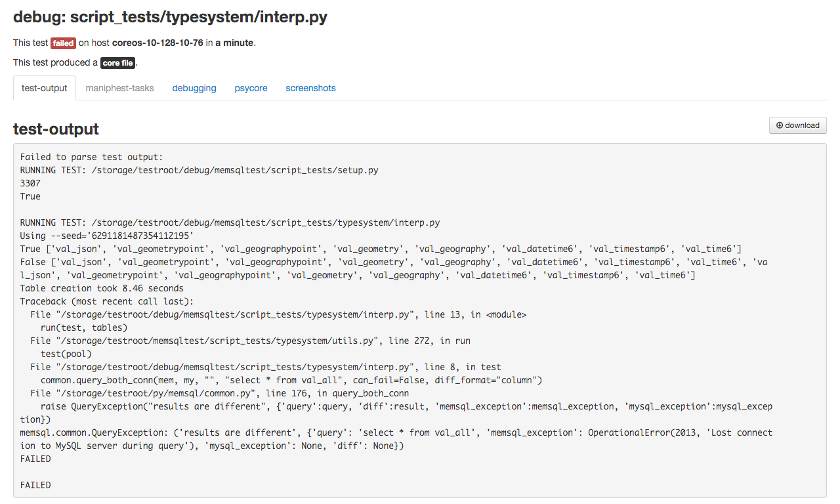Viewport: 840px width, 504px height.
Task: Click the "Table creation took 8.46 seconds" line
Action: (102, 288)
